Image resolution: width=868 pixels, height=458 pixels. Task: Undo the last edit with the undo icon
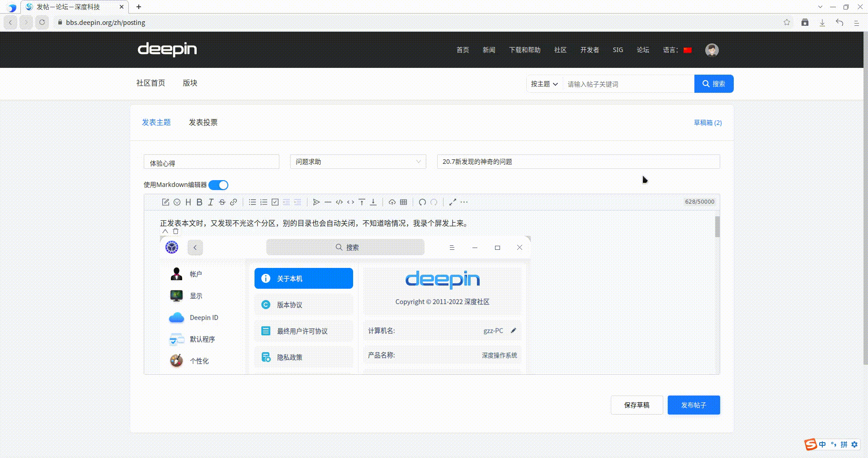(x=423, y=202)
